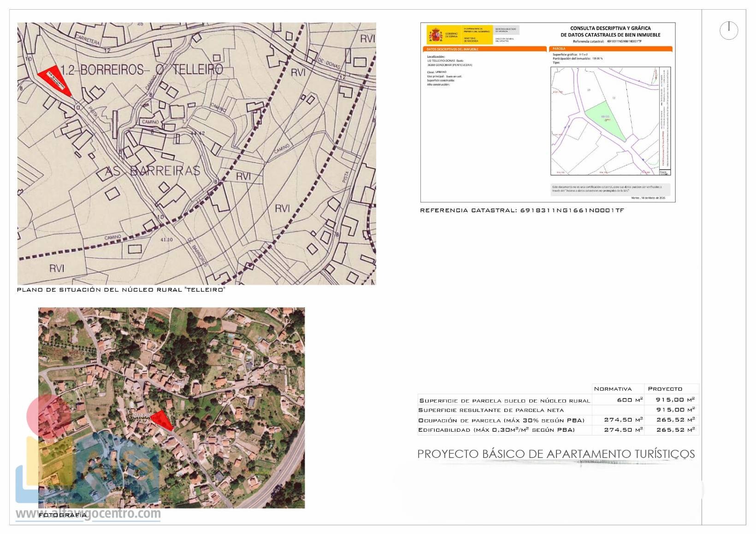This screenshot has height=534, width=756.
Task: Click the 'As Barreiras' label on map
Action: pyautogui.click(x=153, y=171)
